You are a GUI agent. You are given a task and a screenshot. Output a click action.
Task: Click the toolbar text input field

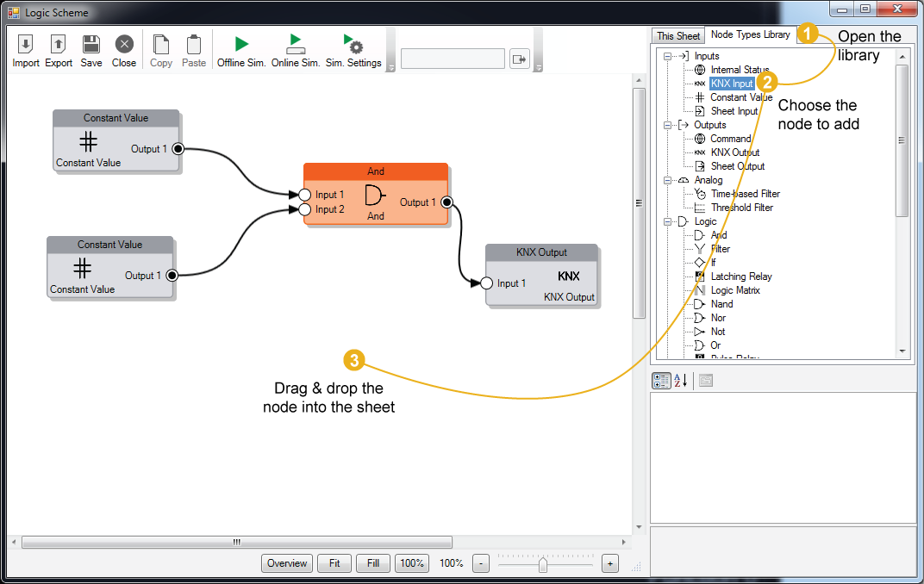453,59
